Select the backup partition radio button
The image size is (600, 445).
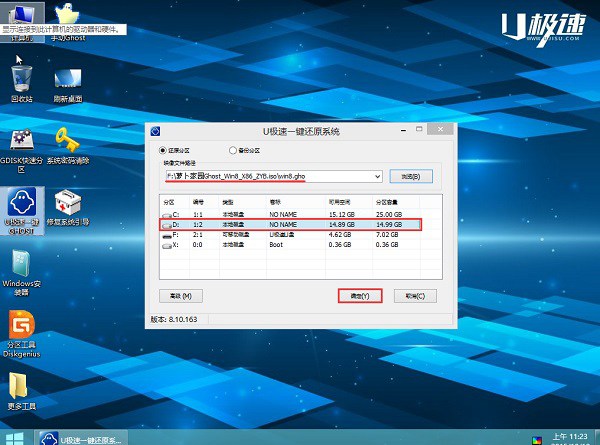245,150
